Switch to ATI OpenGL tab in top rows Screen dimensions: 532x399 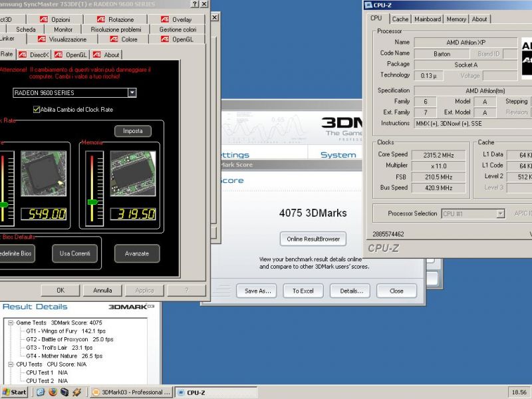coord(177,39)
